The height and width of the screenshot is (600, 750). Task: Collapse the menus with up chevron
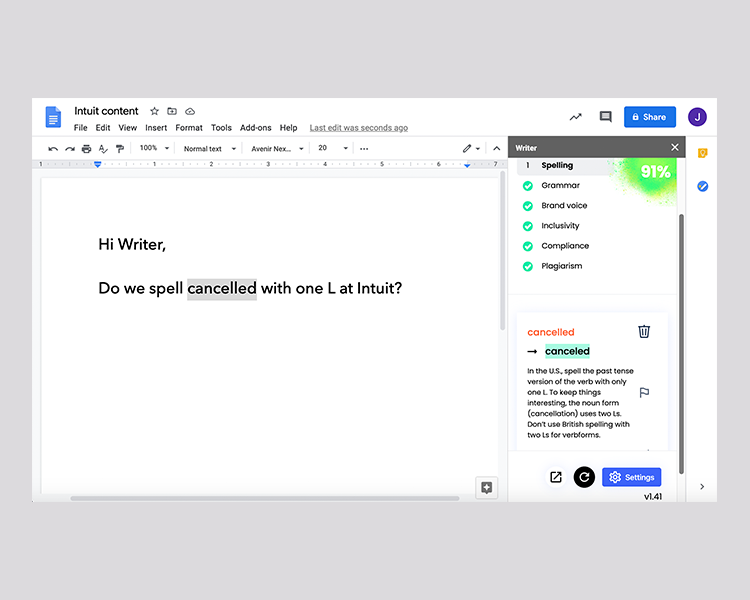coord(496,149)
